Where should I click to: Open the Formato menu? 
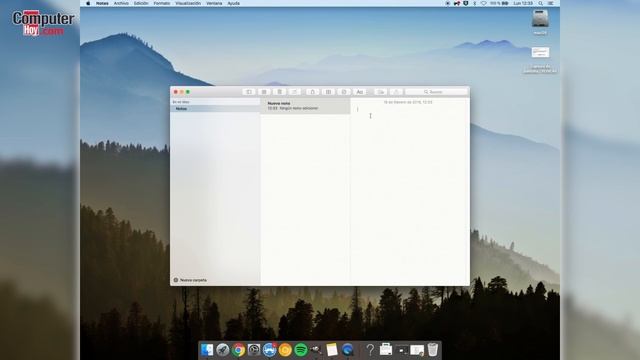pyautogui.click(x=162, y=3)
